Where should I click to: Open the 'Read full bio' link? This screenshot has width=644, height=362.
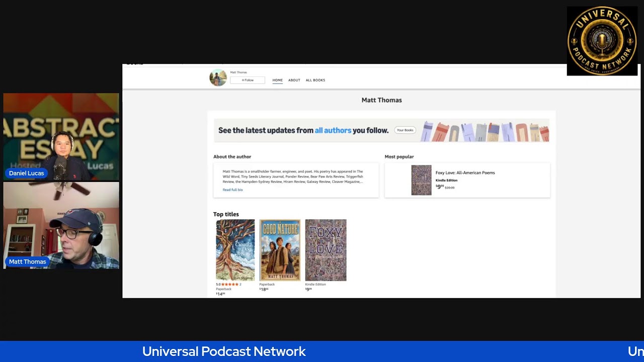click(x=232, y=190)
